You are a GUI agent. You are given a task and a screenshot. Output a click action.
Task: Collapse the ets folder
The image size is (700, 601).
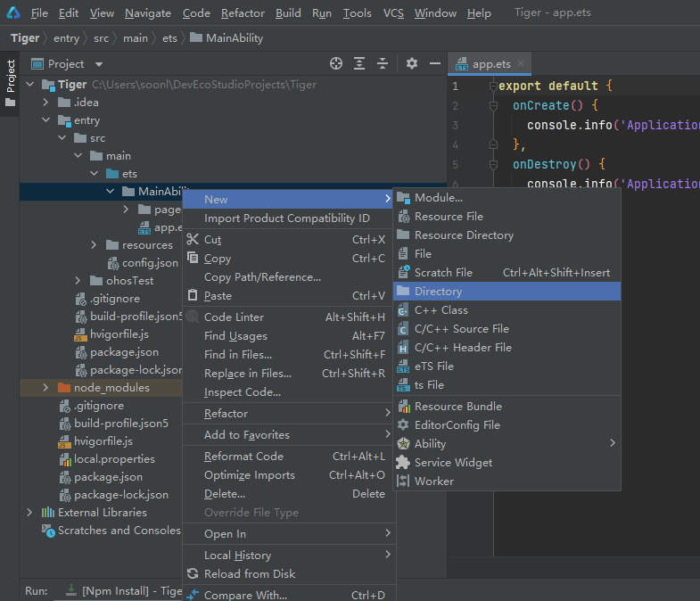click(95, 173)
